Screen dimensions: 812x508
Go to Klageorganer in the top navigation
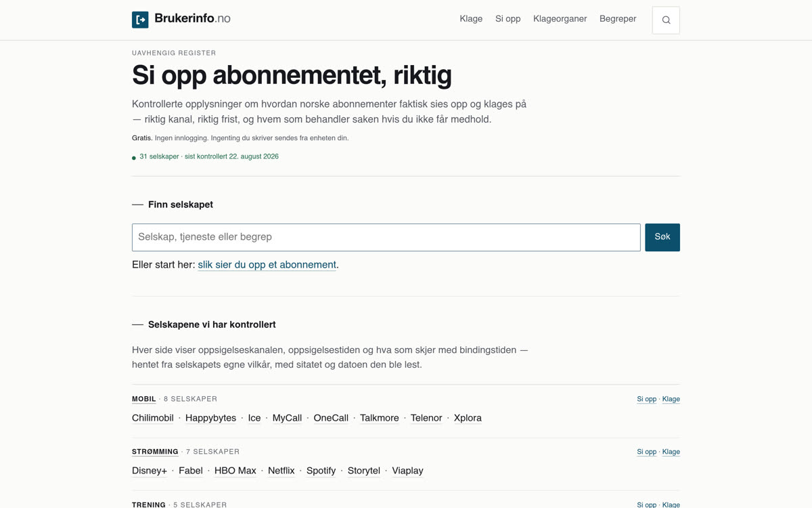[560, 19]
